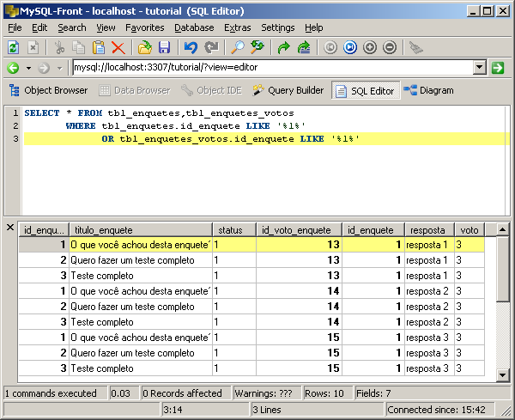The image size is (515, 420).
Task: Click the resposta column header
Action: [x=429, y=230]
